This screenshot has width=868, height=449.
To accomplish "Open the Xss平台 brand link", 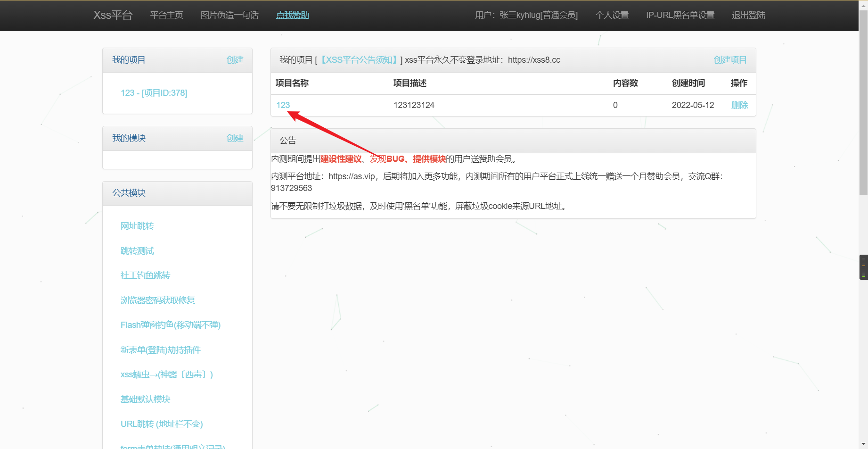I will [113, 15].
